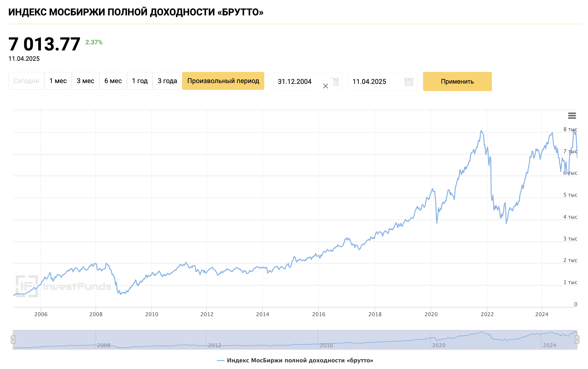
Task: Click the InvestFunds watermark logo on the chart
Action: tap(63, 286)
